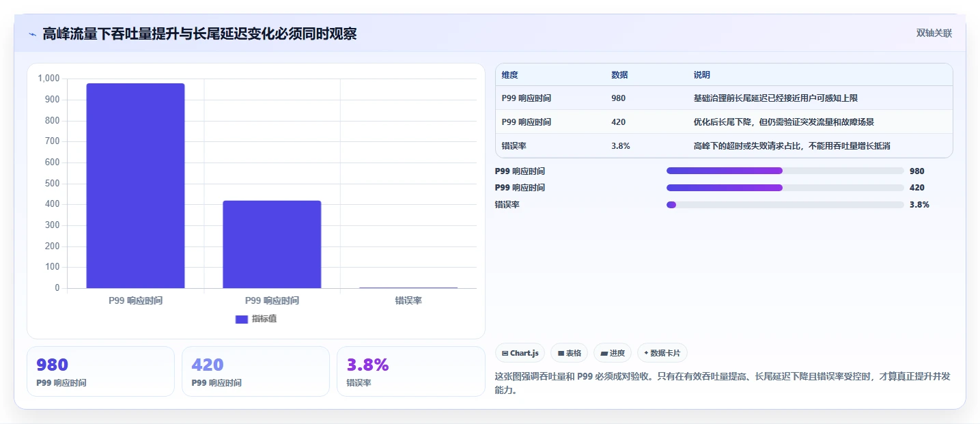This screenshot has height=424, width=980.
Task: Select the 进度 chip
Action: tap(613, 353)
